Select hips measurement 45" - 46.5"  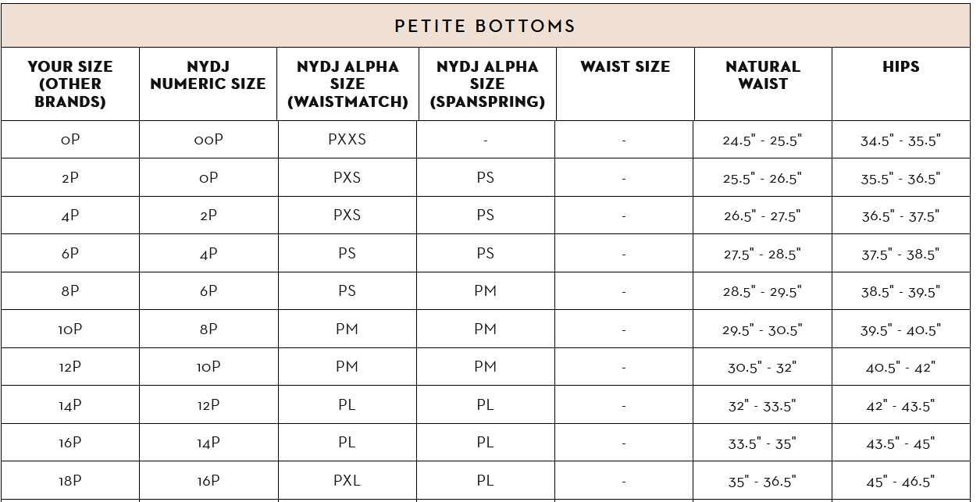point(900,482)
